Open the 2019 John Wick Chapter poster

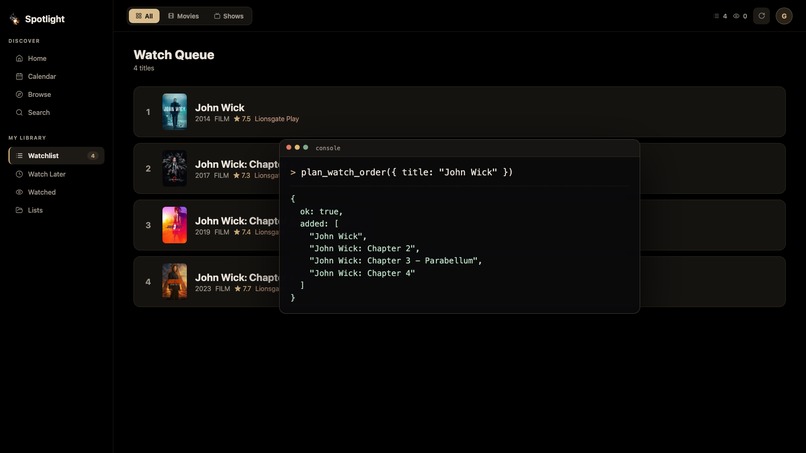(x=175, y=225)
